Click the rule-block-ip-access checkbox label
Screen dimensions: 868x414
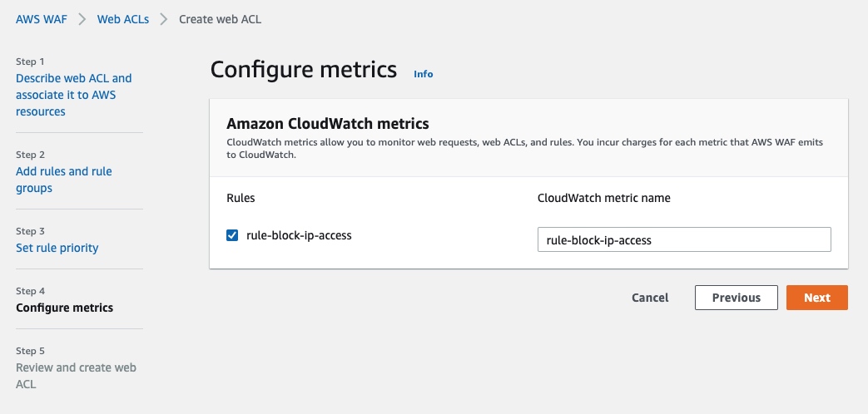299,235
